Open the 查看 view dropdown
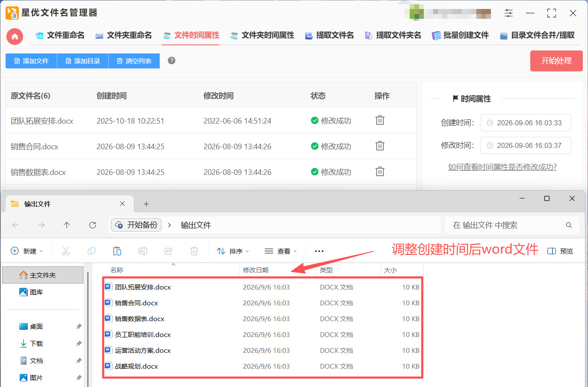The image size is (588, 387). pos(281,251)
